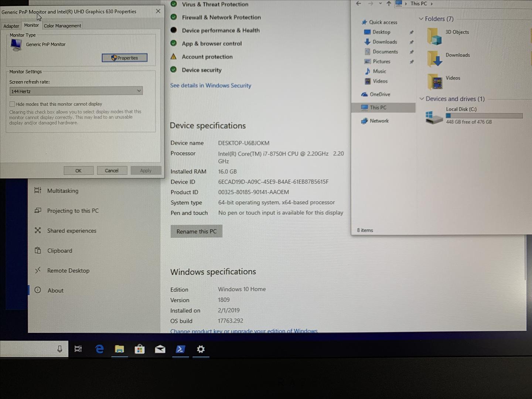Click Firewall & Network Protection status icon
The width and height of the screenshot is (532, 399).
[173, 17]
